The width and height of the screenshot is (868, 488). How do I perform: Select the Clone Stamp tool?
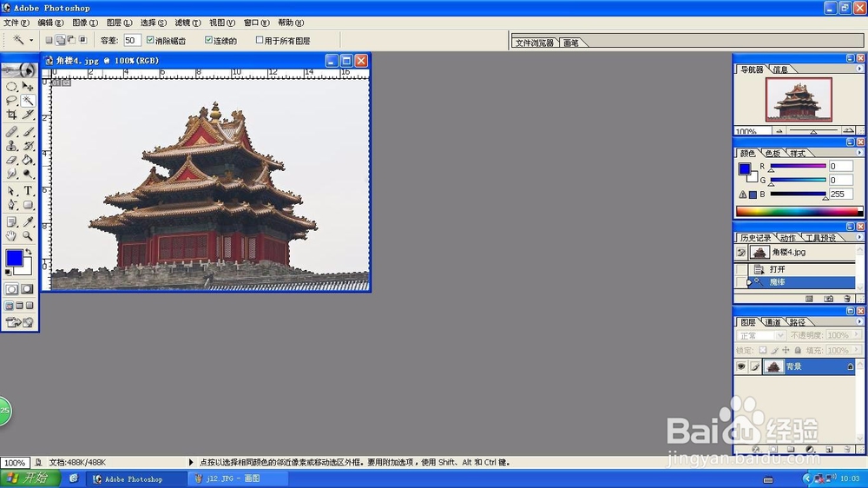[x=11, y=146]
